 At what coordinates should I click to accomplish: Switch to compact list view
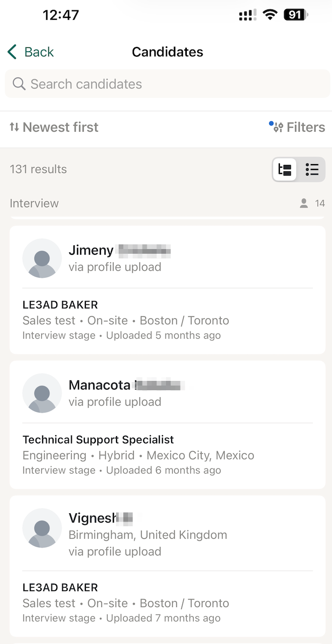coord(312,169)
